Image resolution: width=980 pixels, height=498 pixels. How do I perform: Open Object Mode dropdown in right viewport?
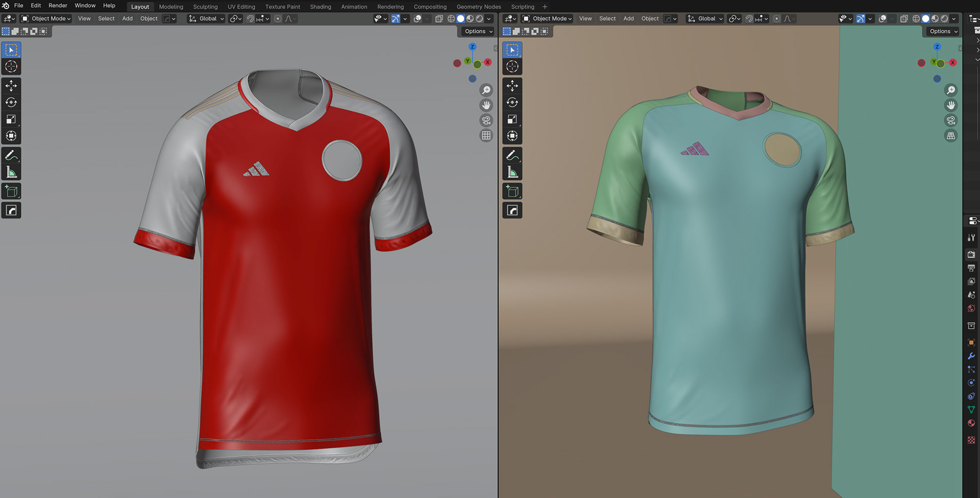tap(548, 18)
